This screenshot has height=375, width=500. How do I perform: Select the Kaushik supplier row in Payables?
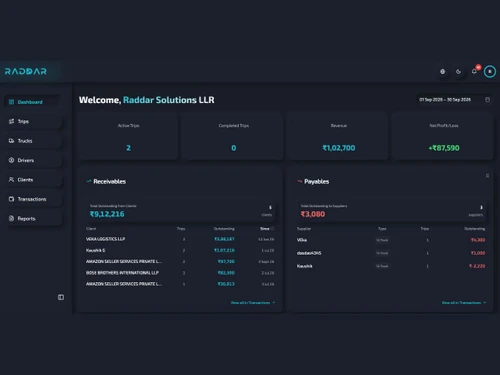point(391,266)
